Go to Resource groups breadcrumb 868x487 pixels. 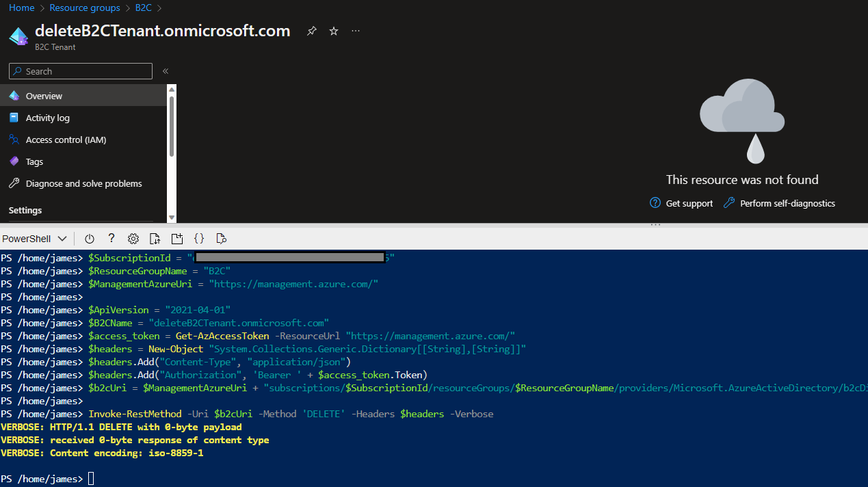(x=85, y=8)
